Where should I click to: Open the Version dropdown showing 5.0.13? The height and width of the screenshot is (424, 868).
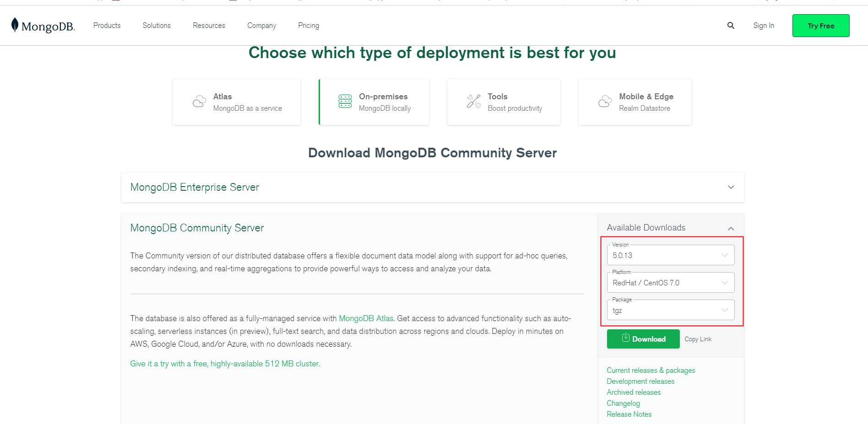[671, 255]
